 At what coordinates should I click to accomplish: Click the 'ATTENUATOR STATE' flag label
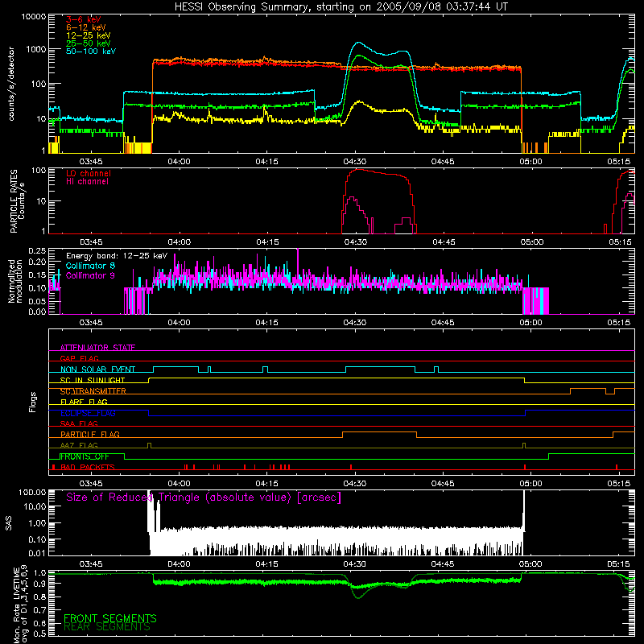(x=97, y=348)
